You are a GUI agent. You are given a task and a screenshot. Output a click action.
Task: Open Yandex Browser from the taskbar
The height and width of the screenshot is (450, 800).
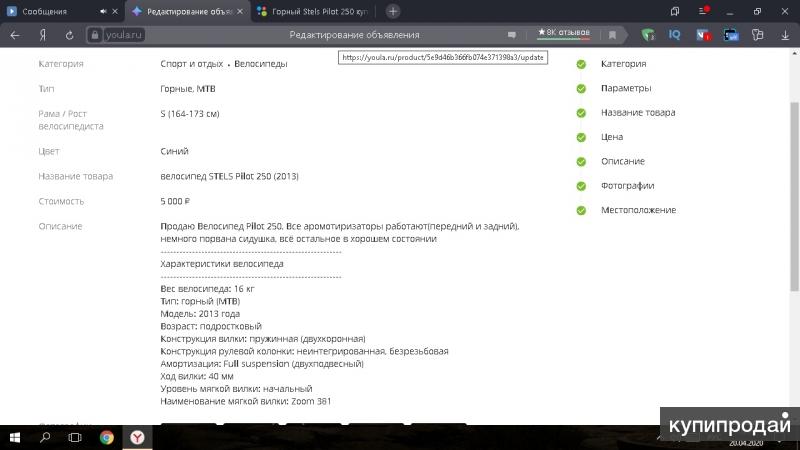(137, 437)
